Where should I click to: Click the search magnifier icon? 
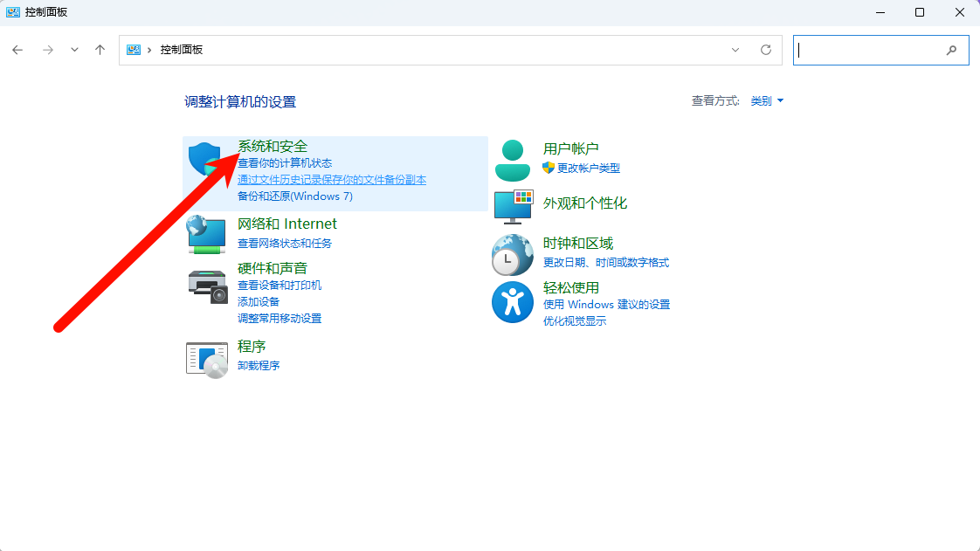tap(951, 50)
